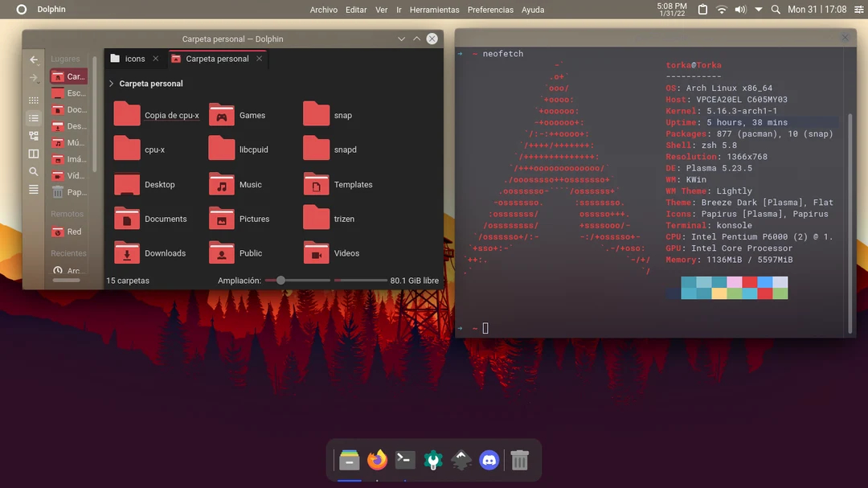Image resolution: width=868 pixels, height=488 pixels.
Task: Launch Konsole from the dock
Action: (x=405, y=461)
